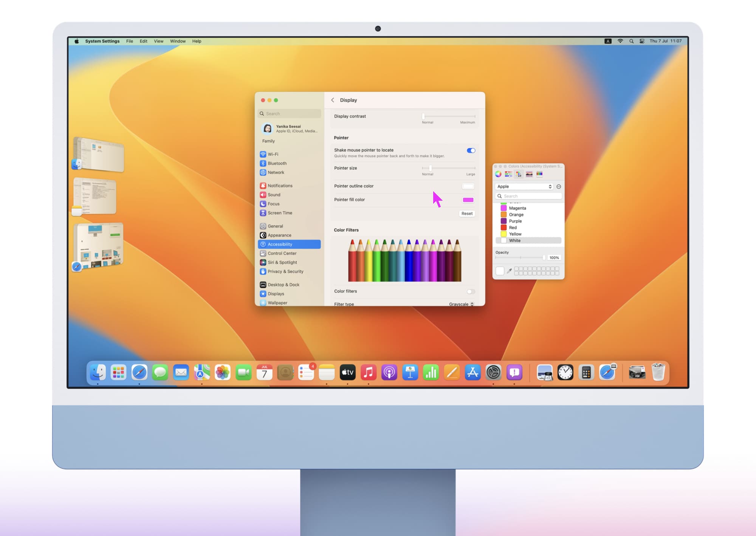Disable Shake mouse pointer to locate
The width and height of the screenshot is (756, 536).
coord(471,150)
